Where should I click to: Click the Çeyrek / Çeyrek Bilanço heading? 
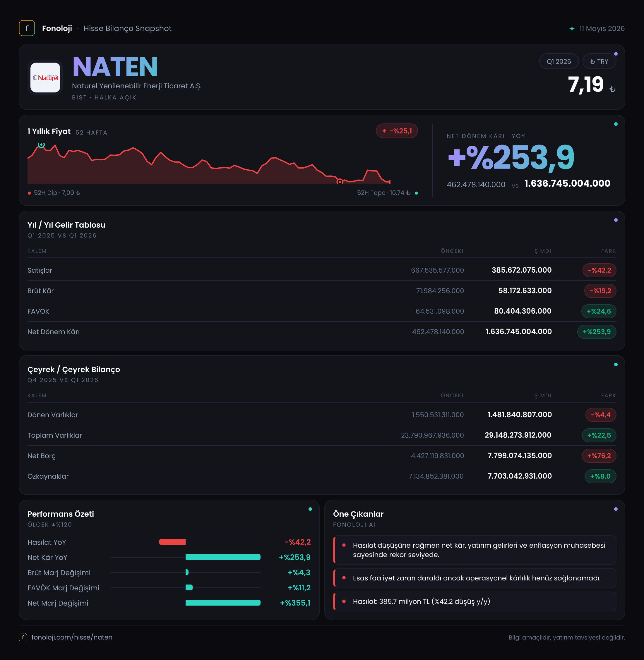pos(74,369)
